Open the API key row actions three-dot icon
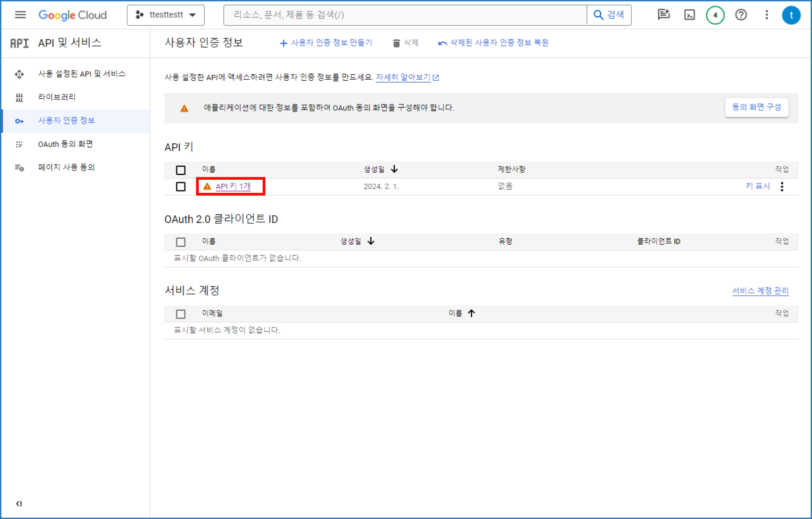 (x=782, y=186)
